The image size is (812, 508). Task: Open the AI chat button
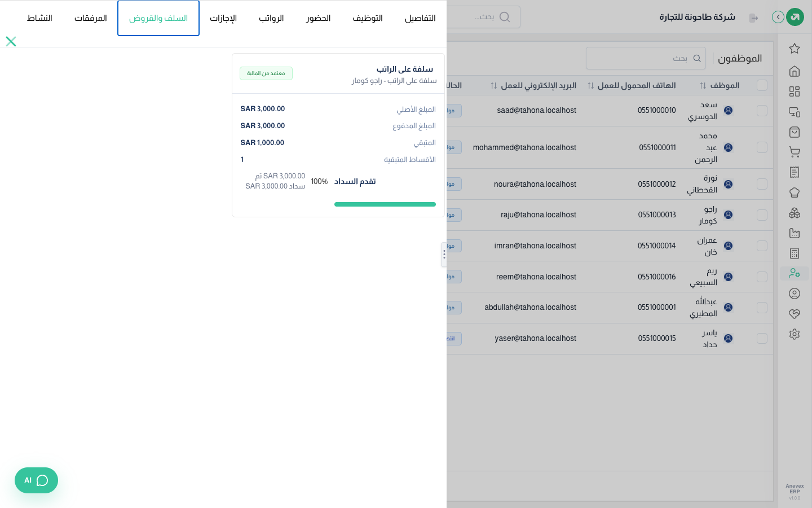coord(36,480)
